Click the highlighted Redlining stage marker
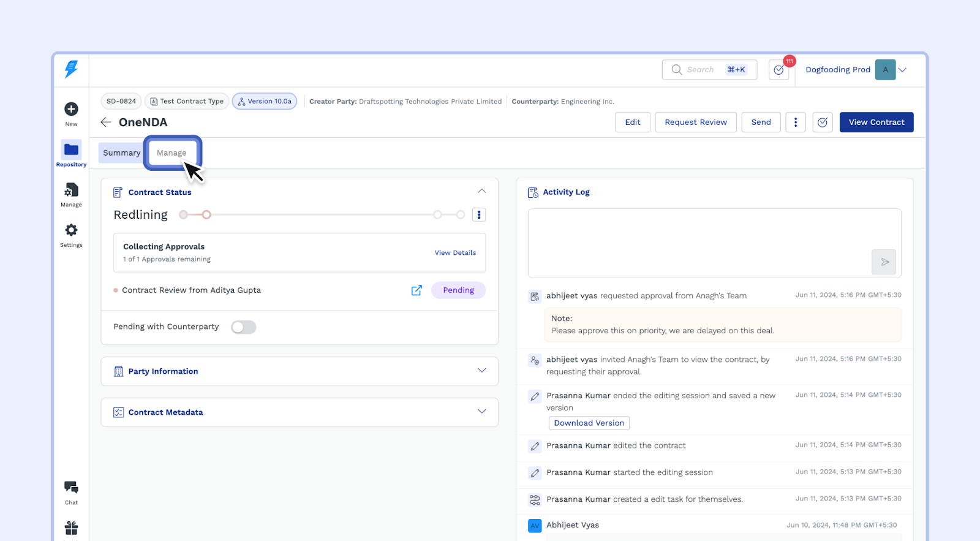 click(x=206, y=214)
